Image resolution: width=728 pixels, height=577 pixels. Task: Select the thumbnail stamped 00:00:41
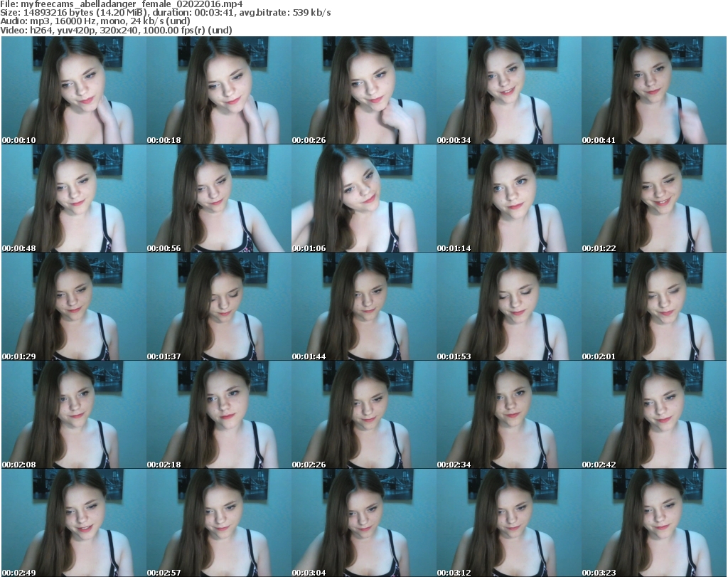click(654, 90)
